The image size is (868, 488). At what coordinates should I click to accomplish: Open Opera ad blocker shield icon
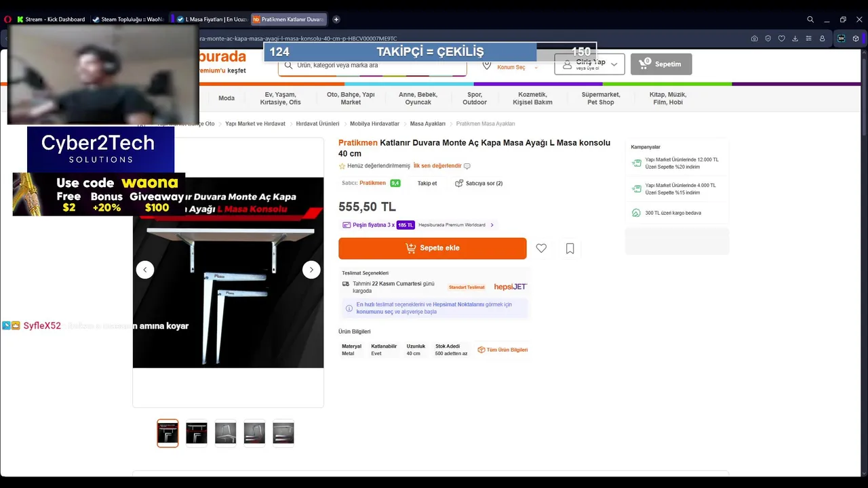click(768, 39)
